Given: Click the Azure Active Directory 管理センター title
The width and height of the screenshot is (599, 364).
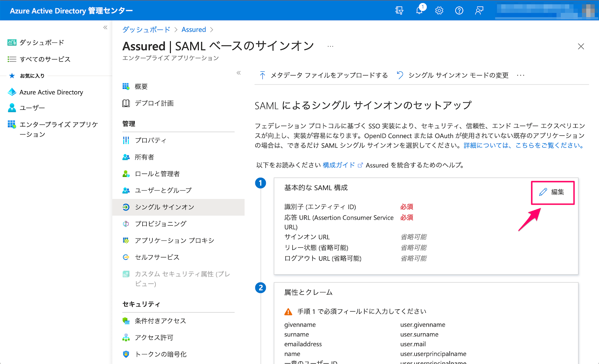Looking at the screenshot, I should pos(71,11).
